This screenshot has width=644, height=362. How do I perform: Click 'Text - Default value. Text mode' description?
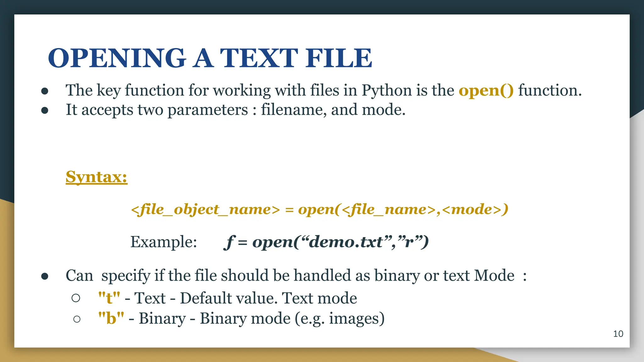245,298
